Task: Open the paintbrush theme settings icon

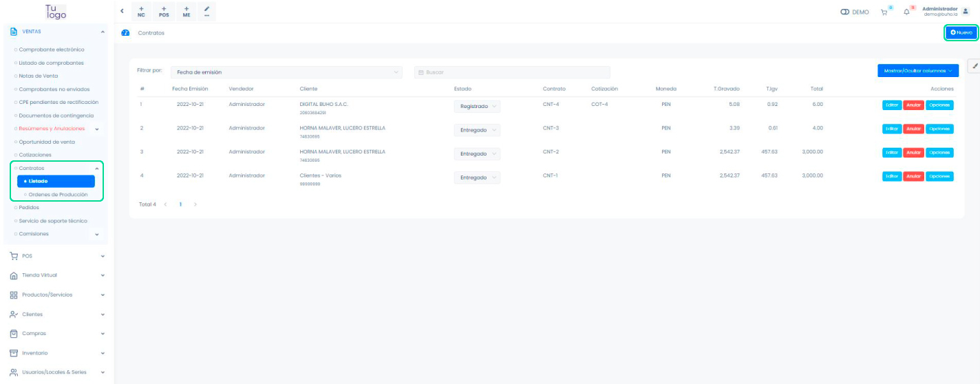Action: 974,65
